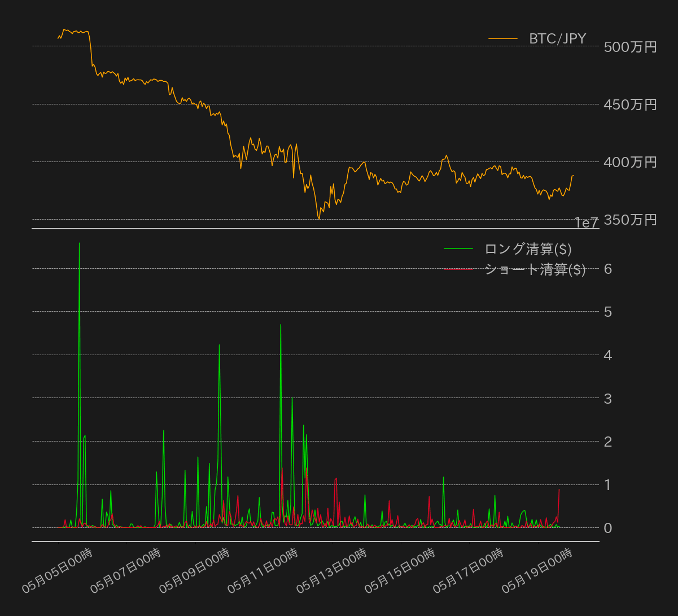Select the 05月15日00時 x-axis label
Viewport: 678px width, 616px height.
400,571
